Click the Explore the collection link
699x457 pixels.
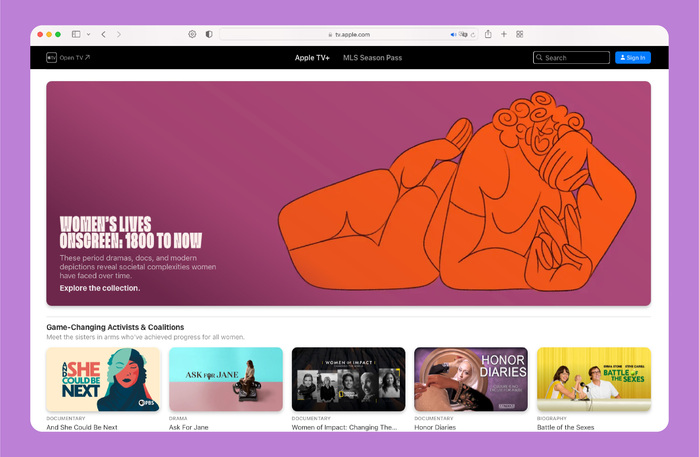coord(100,288)
